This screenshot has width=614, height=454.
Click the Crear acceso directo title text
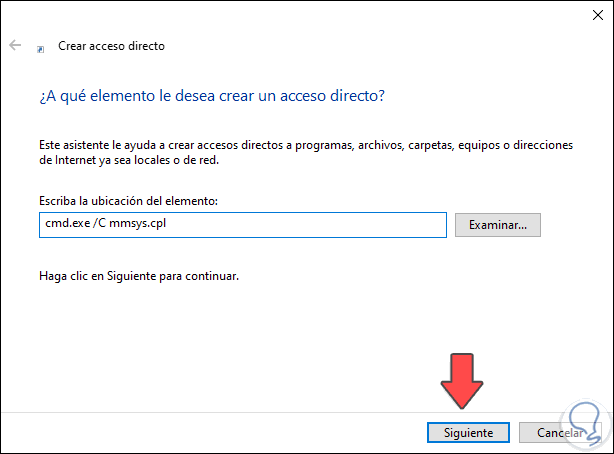pyautogui.click(x=110, y=46)
